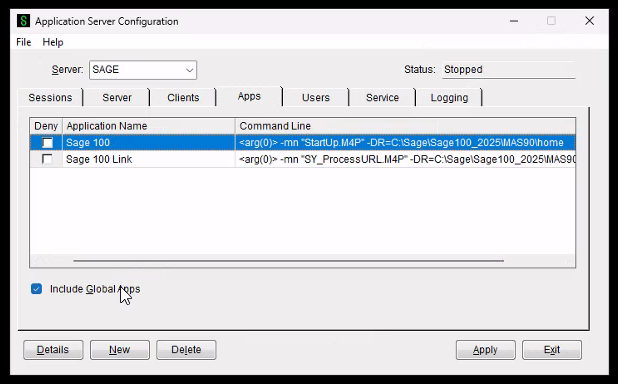The image size is (618, 384).
Task: Minimize the Application Server Configuration window
Action: click(x=514, y=21)
